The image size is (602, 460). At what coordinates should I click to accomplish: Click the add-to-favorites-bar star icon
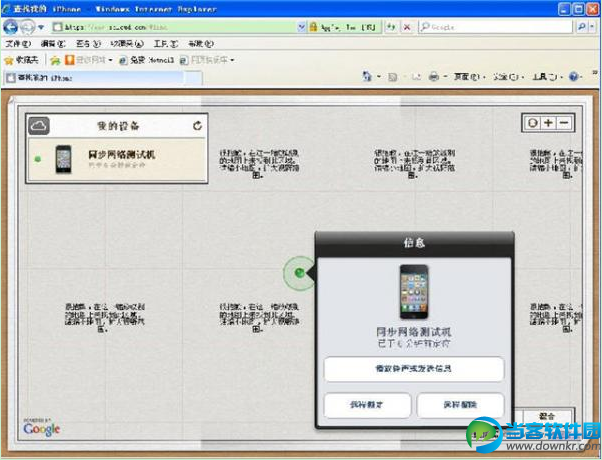tap(56, 60)
